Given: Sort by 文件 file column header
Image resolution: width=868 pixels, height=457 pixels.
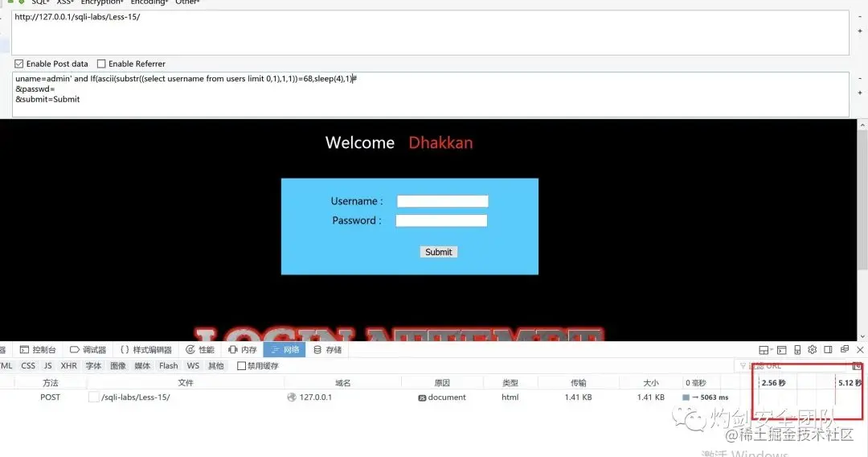Looking at the screenshot, I should click(x=186, y=383).
